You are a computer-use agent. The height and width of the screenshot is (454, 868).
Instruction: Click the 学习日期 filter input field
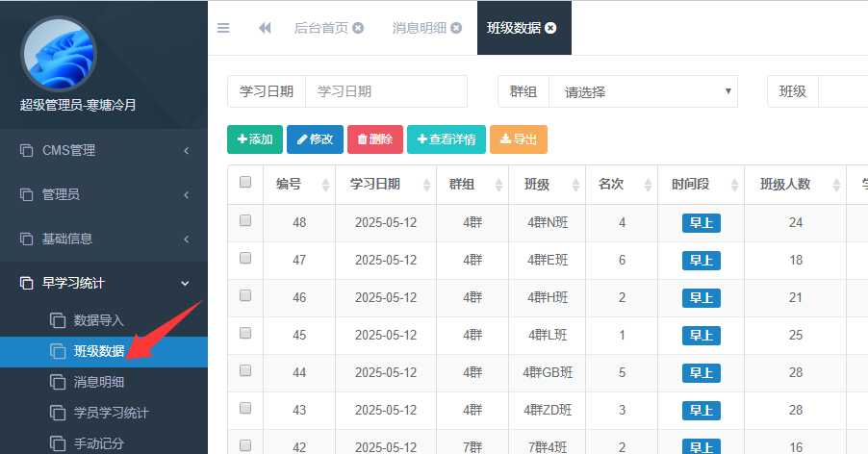tap(386, 92)
